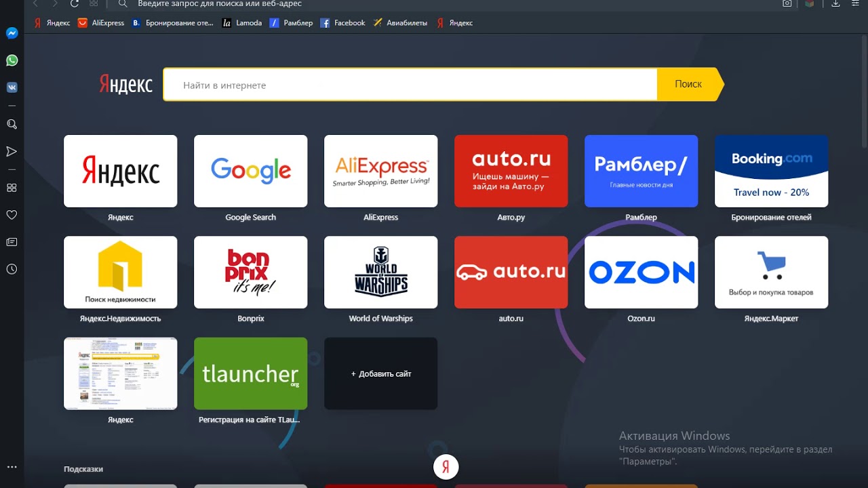
Task: Open bookmarks heart icon in sidebar
Action: click(12, 215)
